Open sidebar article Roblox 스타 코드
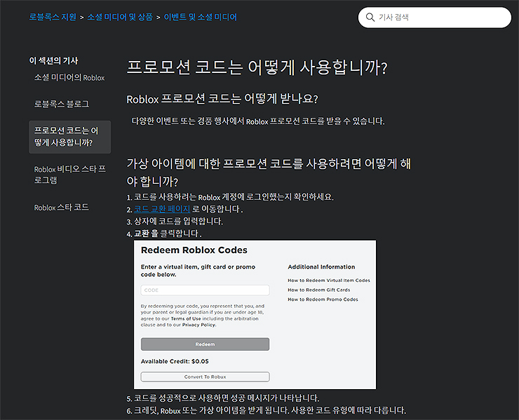Screen dimensions: 519x420 [x=62, y=208]
